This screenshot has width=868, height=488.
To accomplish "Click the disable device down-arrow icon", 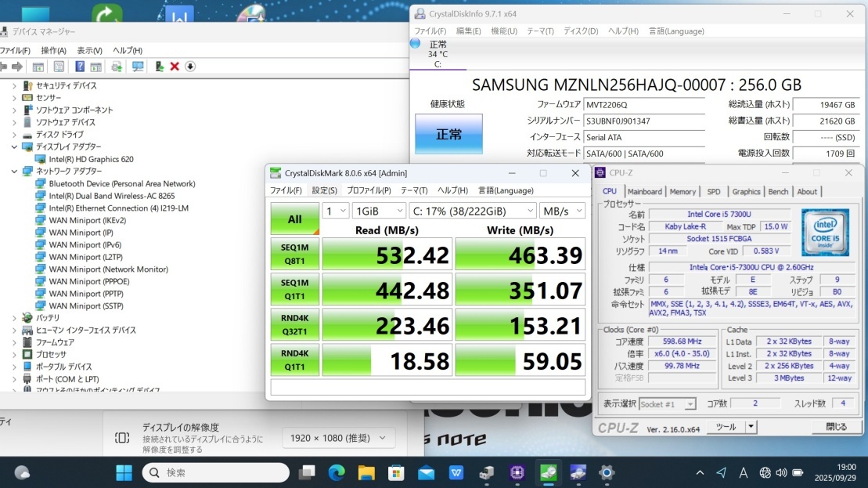I will (x=190, y=67).
